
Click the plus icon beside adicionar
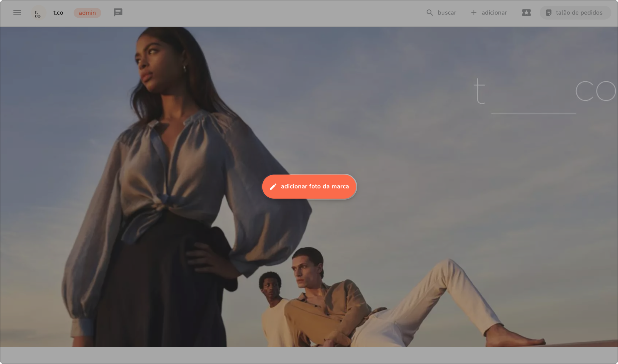[473, 13]
